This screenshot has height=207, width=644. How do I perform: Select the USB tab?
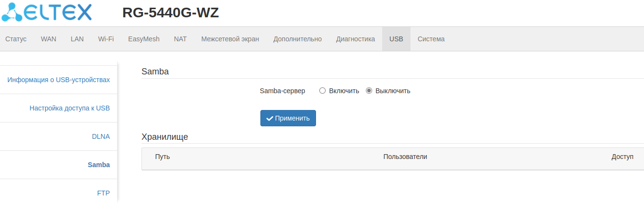coord(396,39)
